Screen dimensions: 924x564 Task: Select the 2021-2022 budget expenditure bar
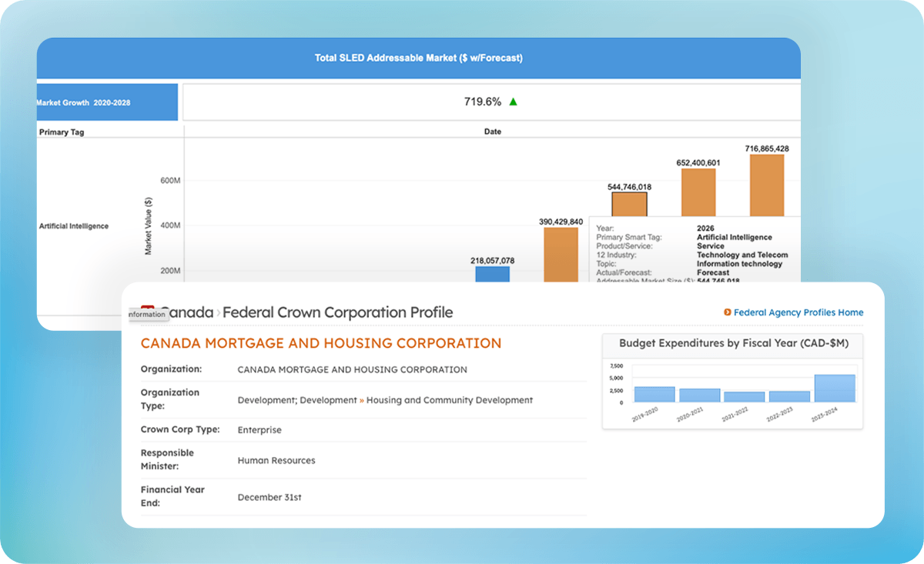(x=745, y=397)
